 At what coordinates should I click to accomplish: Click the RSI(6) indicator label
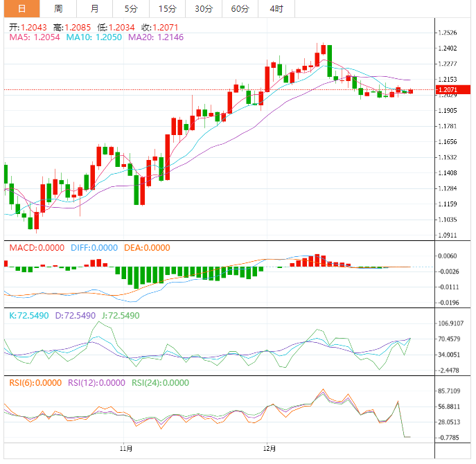[33, 382]
